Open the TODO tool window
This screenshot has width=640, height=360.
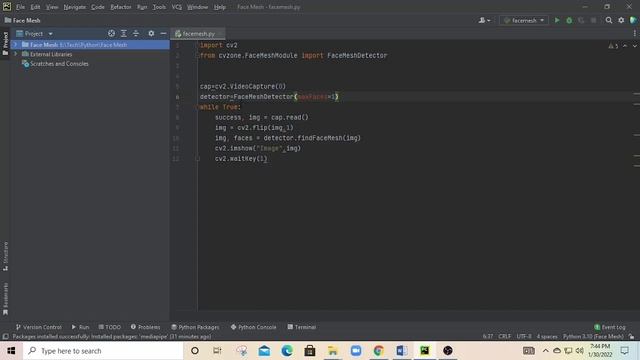tap(109, 327)
